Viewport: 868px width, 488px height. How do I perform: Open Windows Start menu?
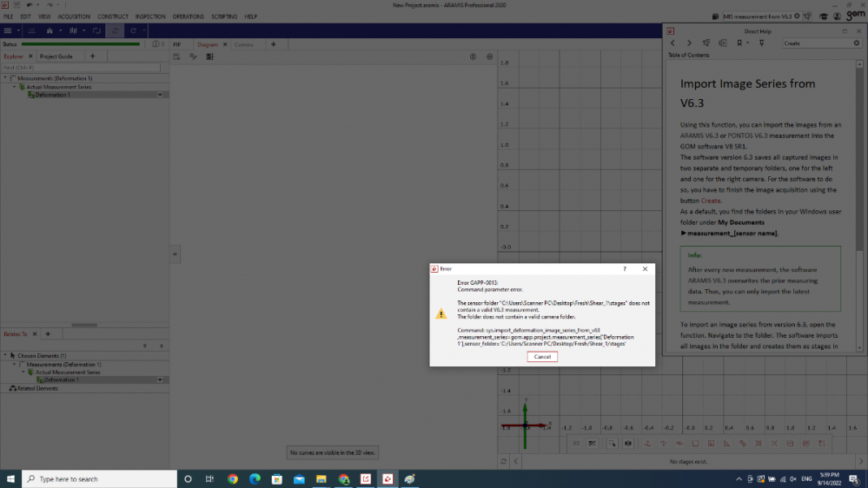click(10, 479)
